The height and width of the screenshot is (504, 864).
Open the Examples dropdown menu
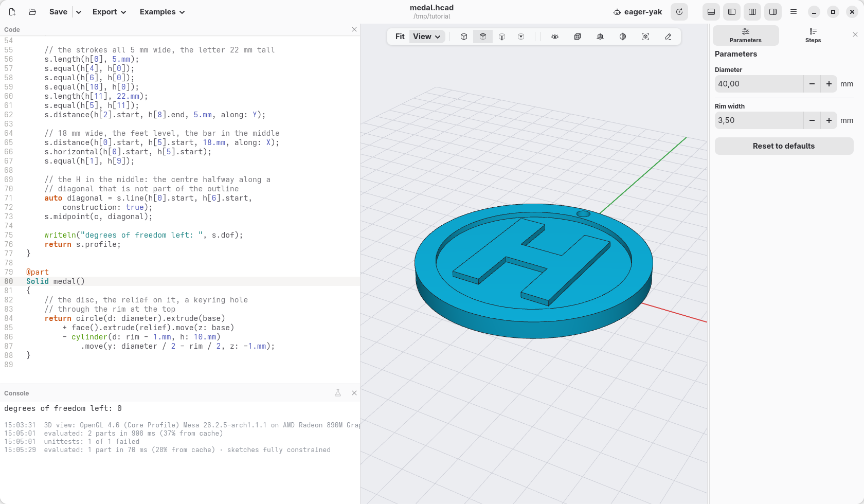point(163,12)
